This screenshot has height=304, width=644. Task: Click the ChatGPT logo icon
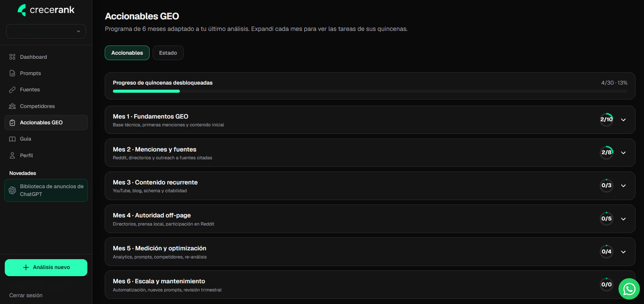pyautogui.click(x=12, y=190)
